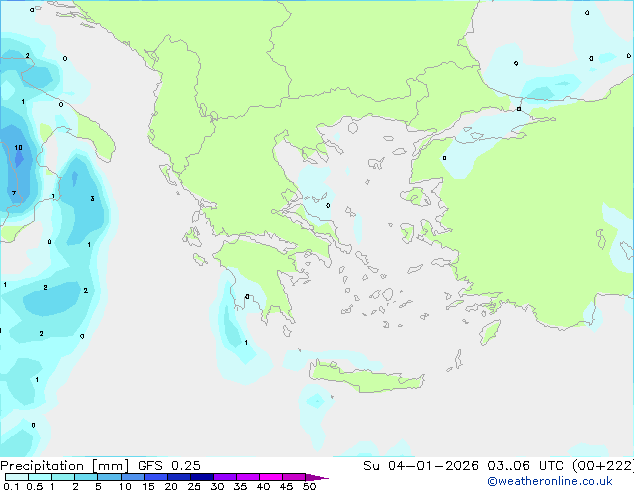634x490 pixels.
Task: Click the 'Su 04-01-2026' date text
Action: (421, 466)
